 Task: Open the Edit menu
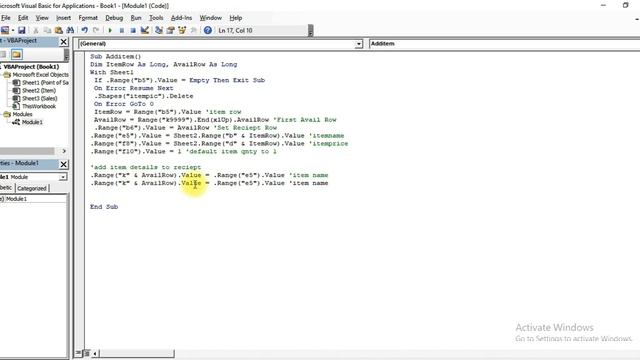click(x=23, y=18)
